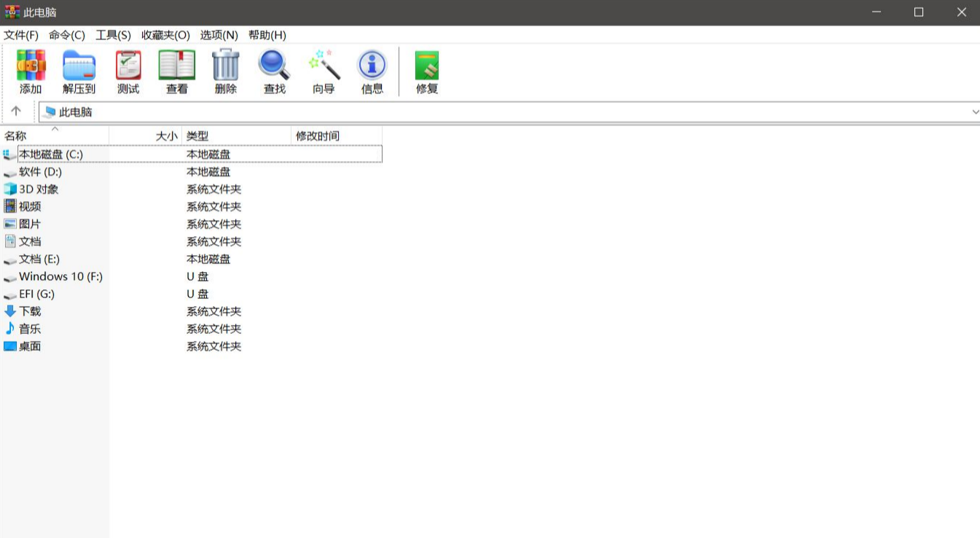Viewport: 980px width, 538px height.
Task: Select the 软件 (D:) entry
Action: click(x=41, y=171)
